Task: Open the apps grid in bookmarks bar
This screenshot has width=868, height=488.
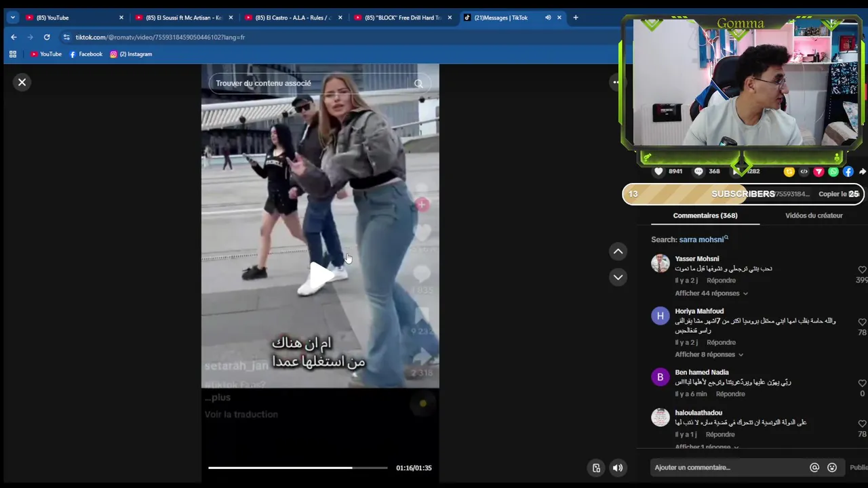Action: 12,54
